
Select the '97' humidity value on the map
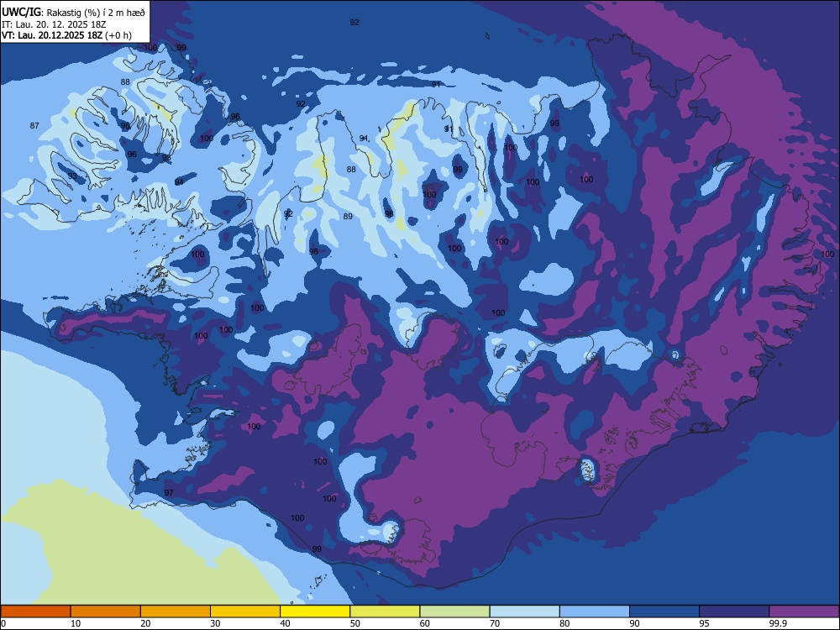coord(169,492)
